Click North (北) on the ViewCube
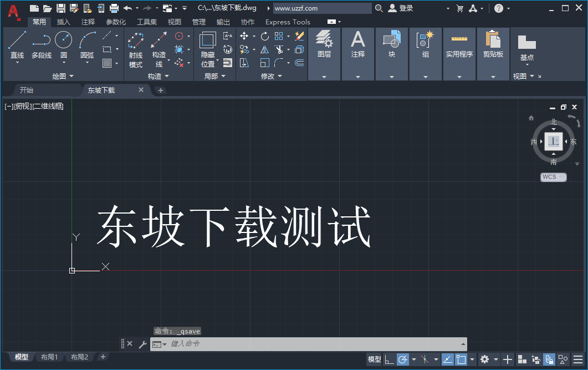This screenshot has height=370, width=588. point(554,123)
